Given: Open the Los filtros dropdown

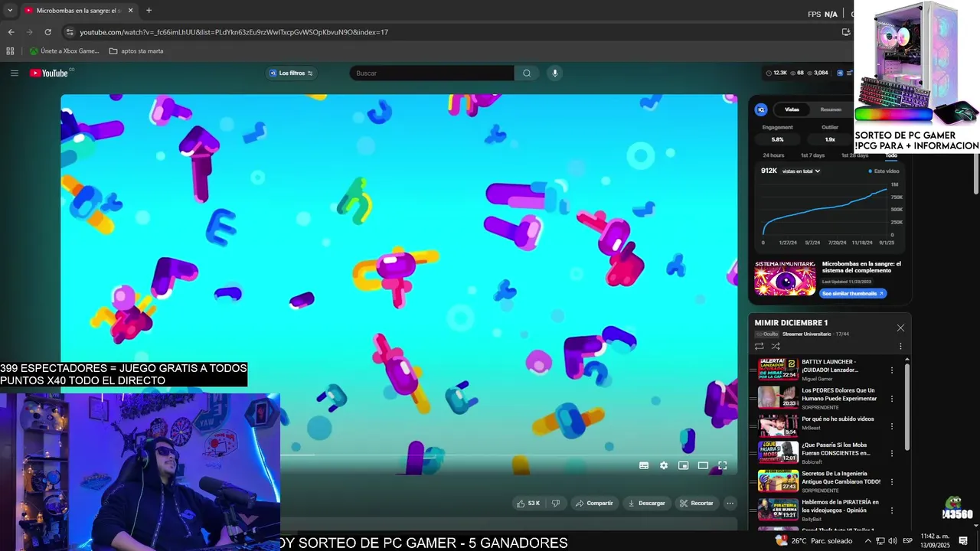Looking at the screenshot, I should point(292,73).
